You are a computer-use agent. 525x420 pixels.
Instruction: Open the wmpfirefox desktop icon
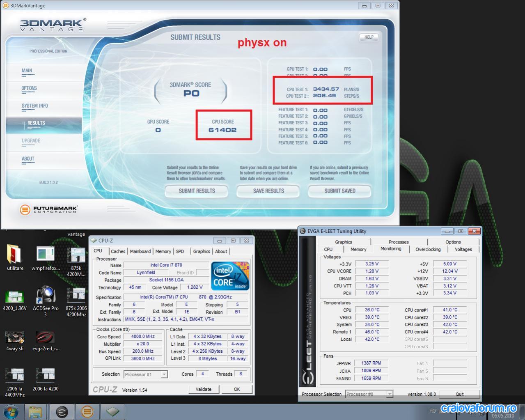click(x=46, y=258)
